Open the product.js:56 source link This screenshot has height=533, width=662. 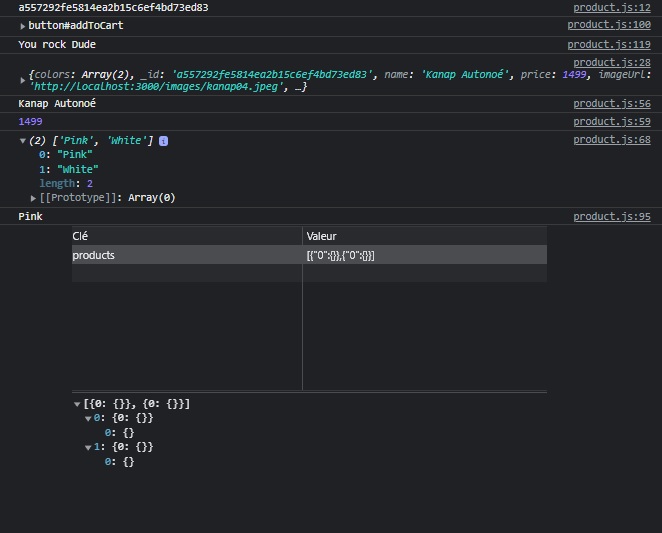tap(611, 103)
